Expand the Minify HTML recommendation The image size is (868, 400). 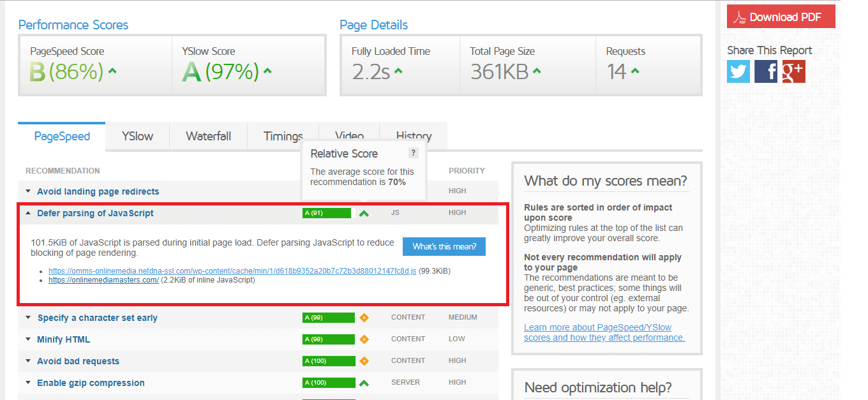(63, 339)
